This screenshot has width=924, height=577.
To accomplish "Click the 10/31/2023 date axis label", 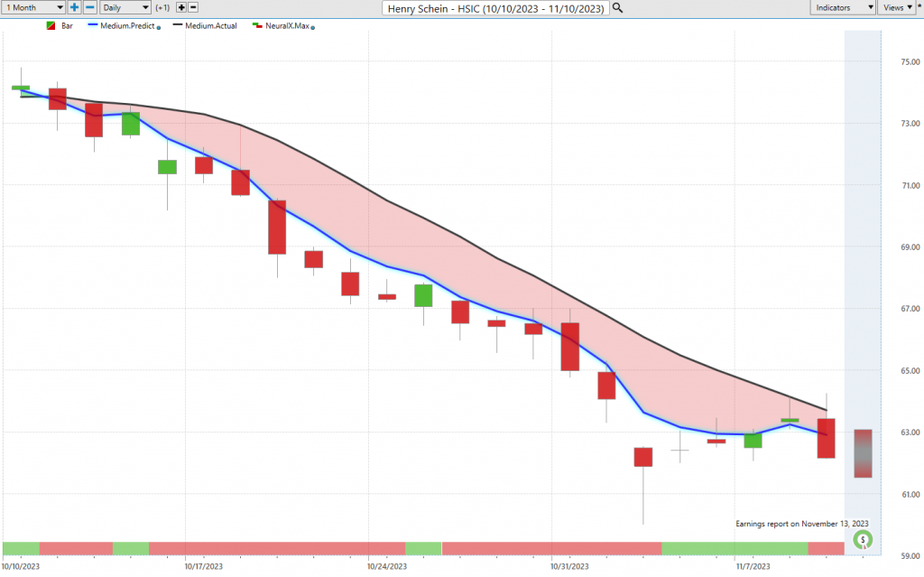I will [569, 566].
